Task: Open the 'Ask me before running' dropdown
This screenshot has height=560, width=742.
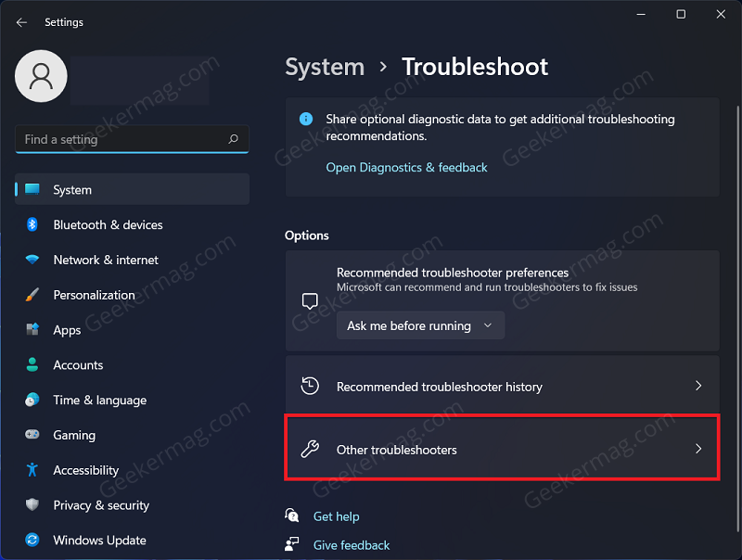Action: click(420, 325)
